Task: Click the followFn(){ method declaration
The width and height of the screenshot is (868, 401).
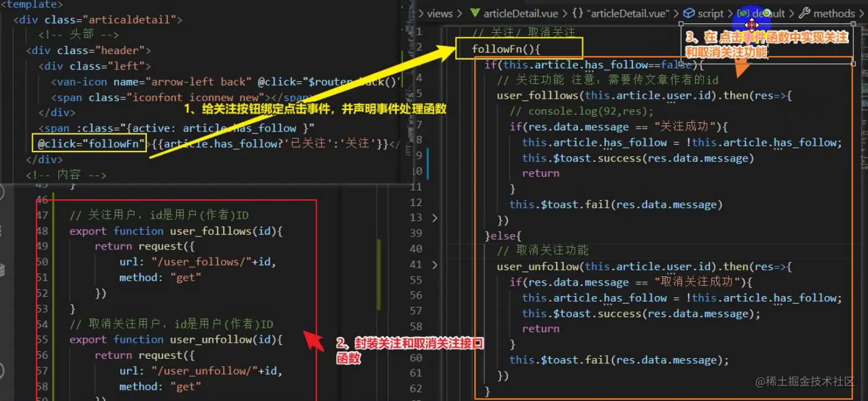Action: coord(507,48)
